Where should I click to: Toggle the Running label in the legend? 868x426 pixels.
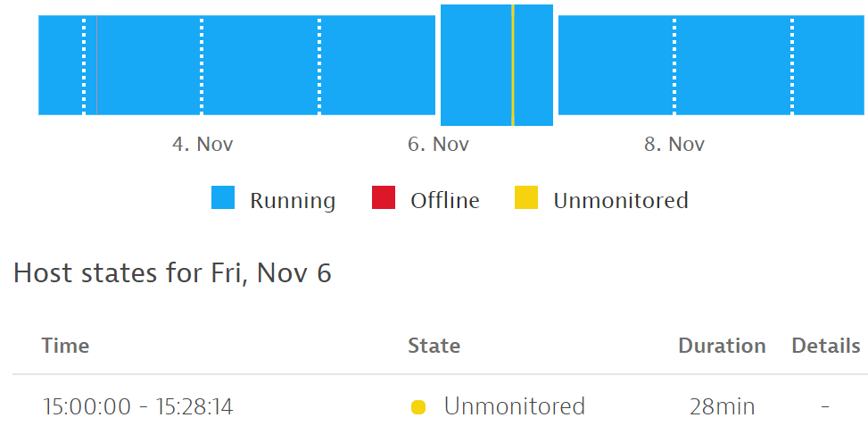(x=293, y=200)
